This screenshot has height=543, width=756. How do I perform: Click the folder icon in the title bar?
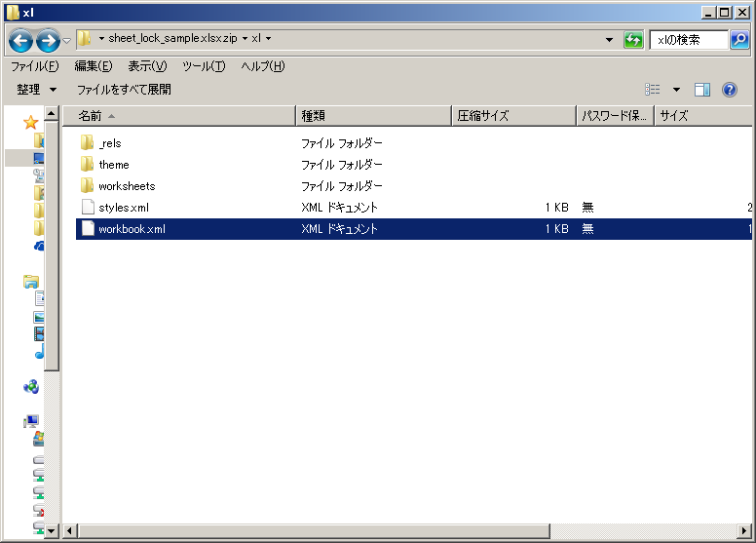13,12
